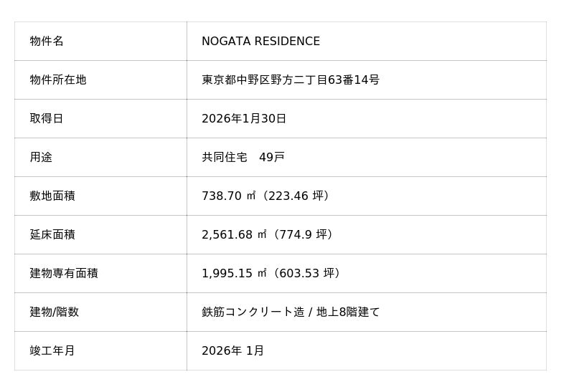The image size is (574, 392).
Task: Select the completion date 2026年 1月
Action: [232, 351]
